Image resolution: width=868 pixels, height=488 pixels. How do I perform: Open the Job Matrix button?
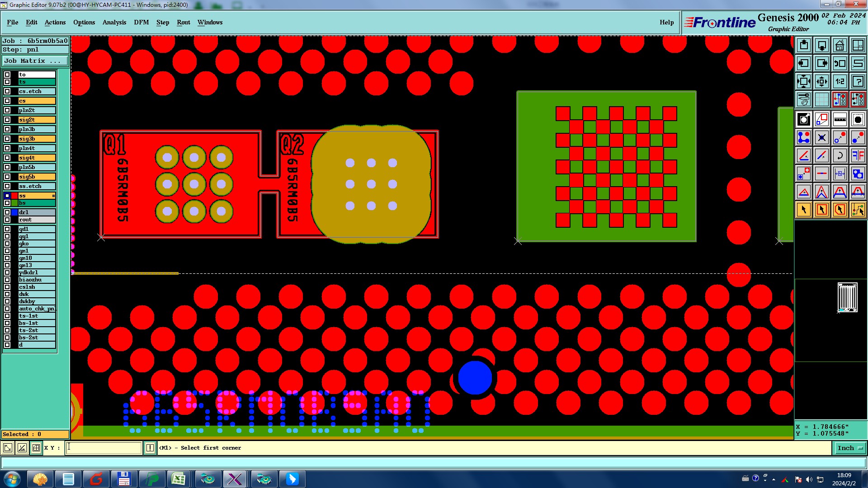click(35, 61)
